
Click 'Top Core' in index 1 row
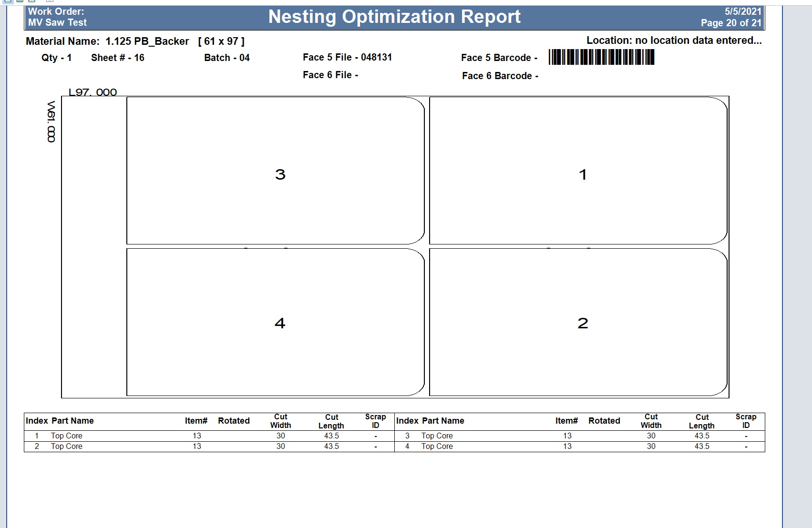tap(67, 436)
